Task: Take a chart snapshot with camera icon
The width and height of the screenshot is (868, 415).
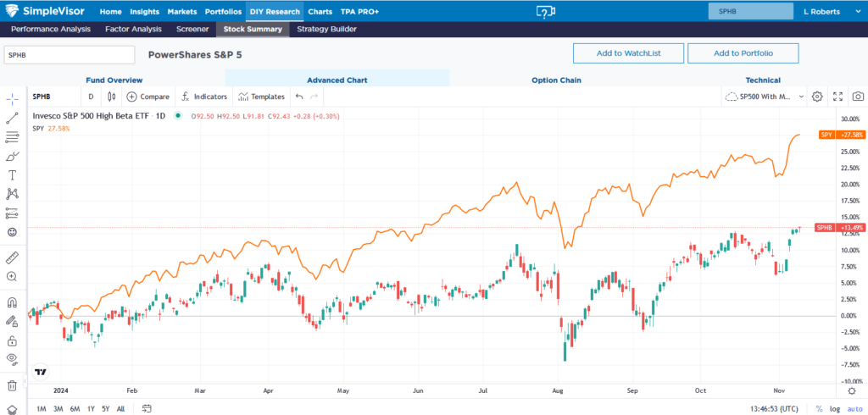Action: pyautogui.click(x=858, y=97)
